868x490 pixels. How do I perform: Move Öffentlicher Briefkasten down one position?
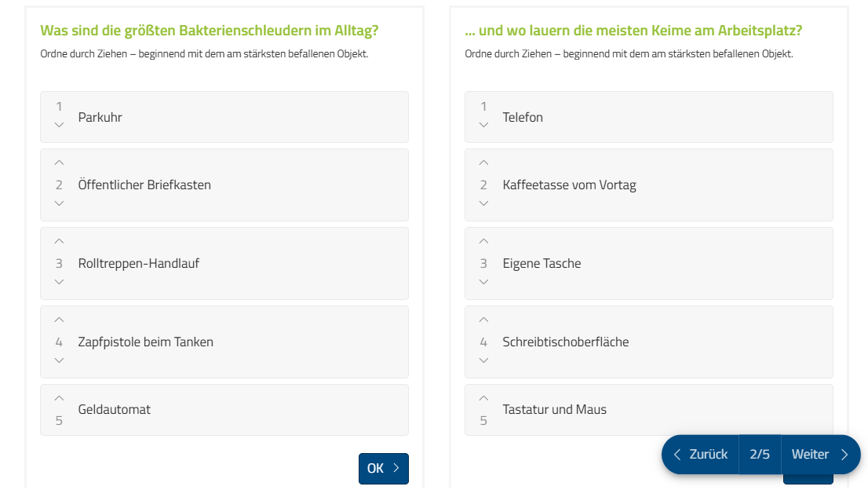click(x=59, y=203)
